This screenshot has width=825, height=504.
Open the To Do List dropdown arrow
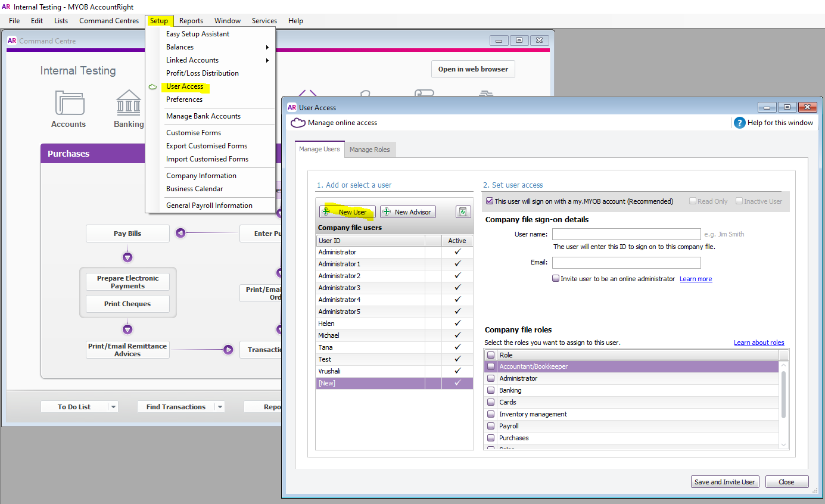(x=113, y=407)
